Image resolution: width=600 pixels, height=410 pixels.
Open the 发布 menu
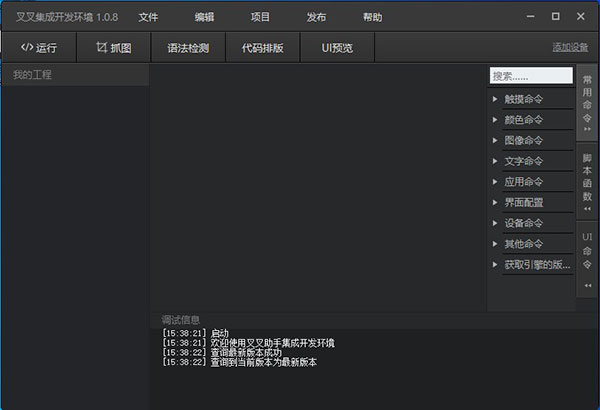(316, 17)
